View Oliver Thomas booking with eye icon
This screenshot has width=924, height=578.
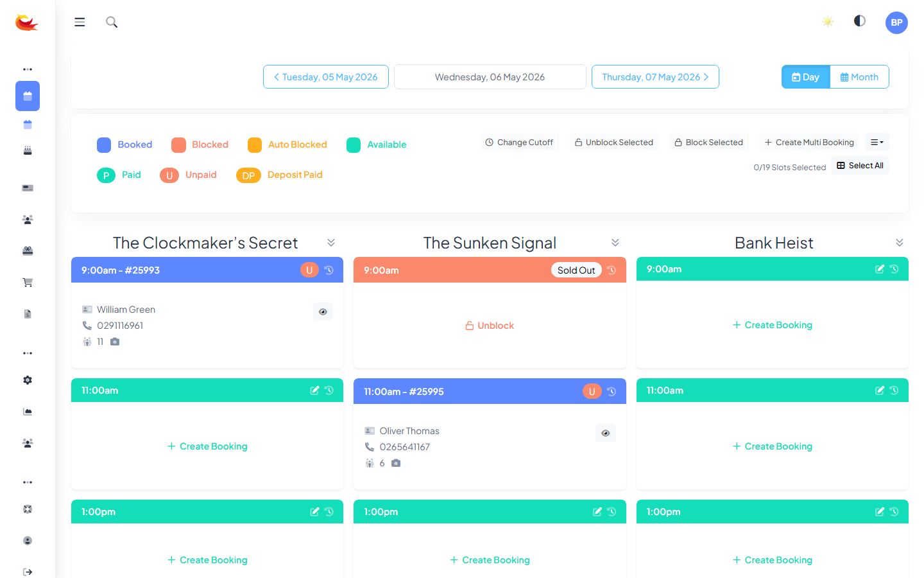[606, 433]
